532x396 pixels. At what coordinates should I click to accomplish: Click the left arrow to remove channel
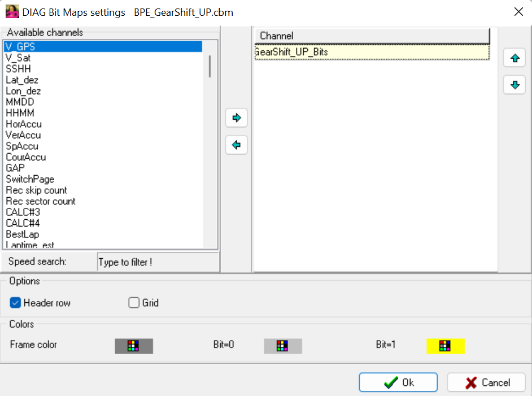point(236,145)
